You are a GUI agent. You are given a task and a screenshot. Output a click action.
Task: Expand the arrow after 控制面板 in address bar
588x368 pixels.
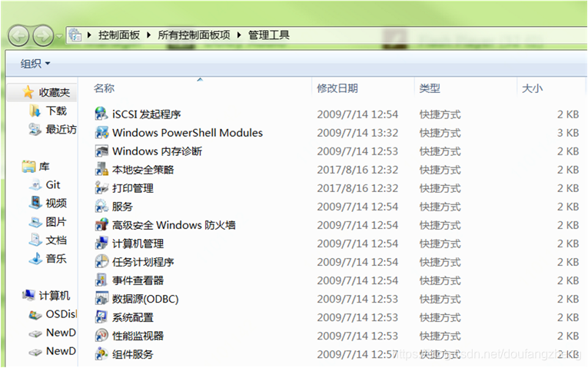(149, 35)
